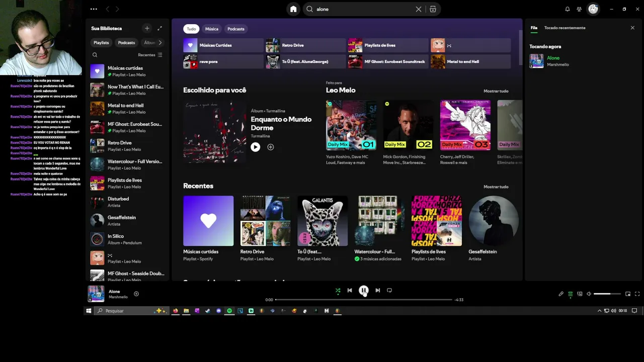Viewport: 644px width, 362px height.
Task: Show more library filter chips arrow
Action: point(160,43)
